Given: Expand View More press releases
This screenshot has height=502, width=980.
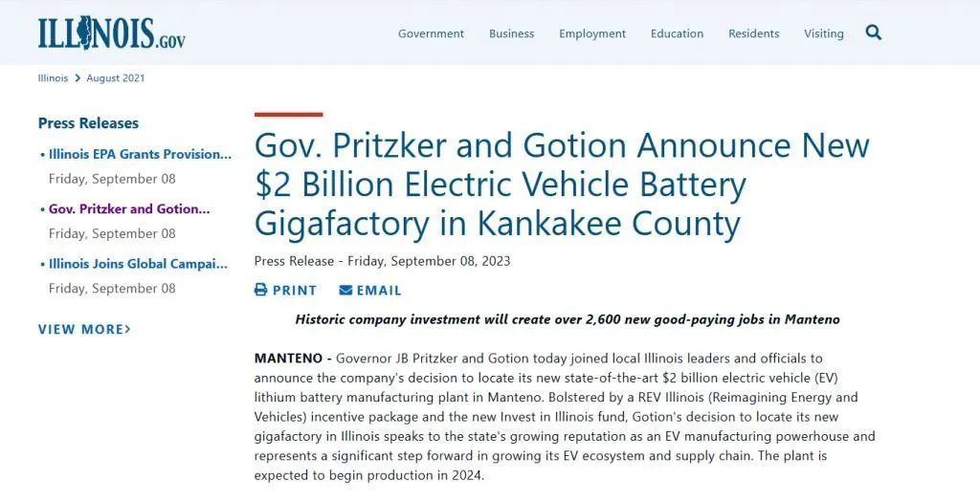Looking at the screenshot, I should pyautogui.click(x=84, y=329).
